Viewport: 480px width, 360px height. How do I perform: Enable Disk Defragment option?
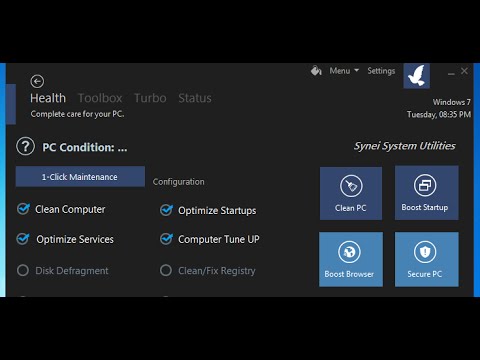pyautogui.click(x=23, y=270)
